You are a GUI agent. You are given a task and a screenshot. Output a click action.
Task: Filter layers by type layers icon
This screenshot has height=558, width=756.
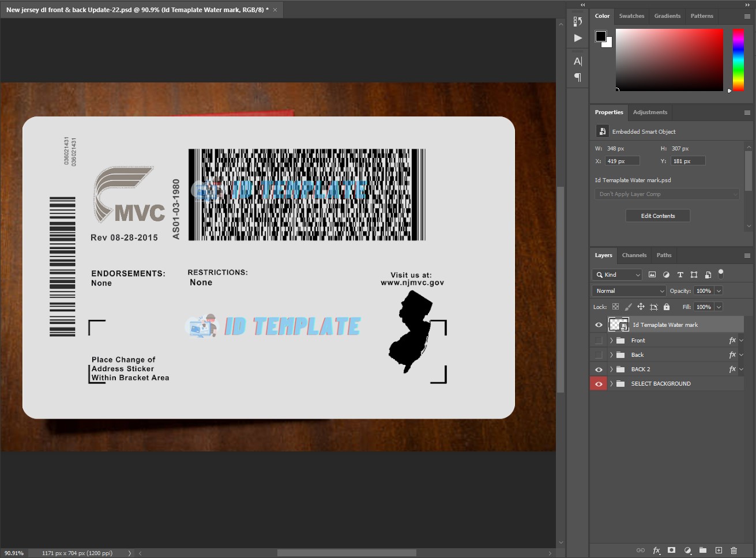point(680,275)
